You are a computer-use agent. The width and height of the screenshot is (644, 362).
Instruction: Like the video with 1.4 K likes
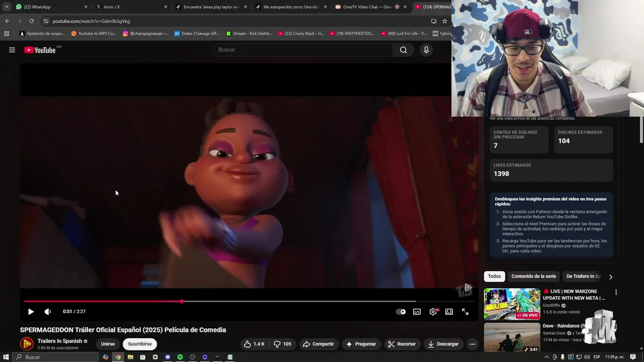click(255, 344)
